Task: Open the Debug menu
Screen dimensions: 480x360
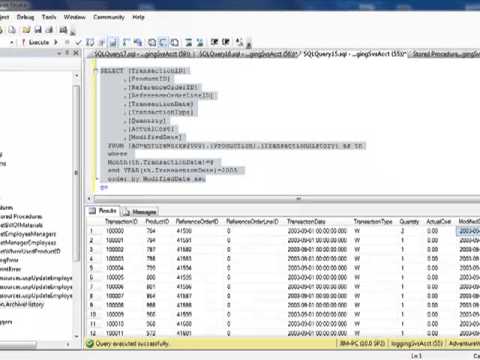Action: pyautogui.click(x=25, y=17)
